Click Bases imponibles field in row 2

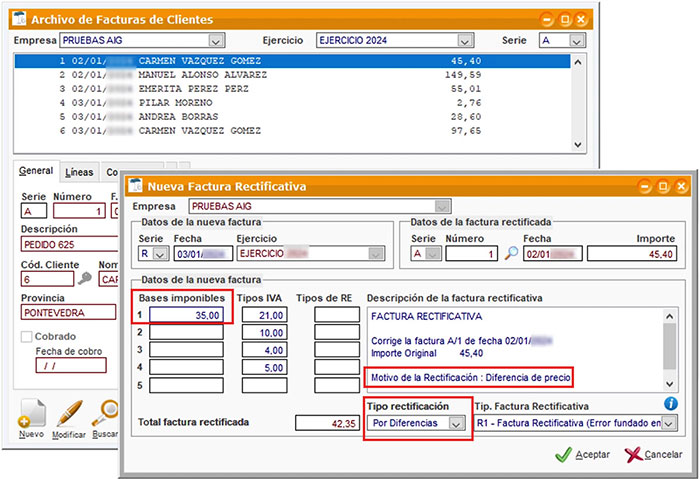(x=186, y=332)
